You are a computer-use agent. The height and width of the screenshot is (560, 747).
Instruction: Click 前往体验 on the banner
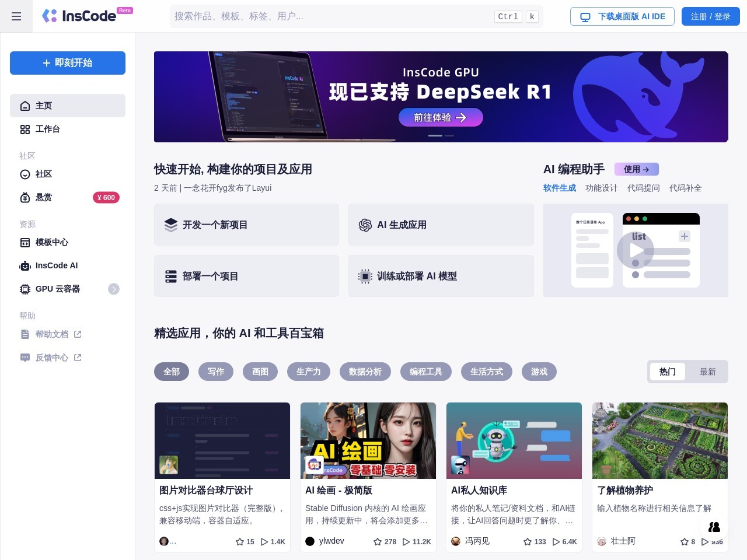441,117
